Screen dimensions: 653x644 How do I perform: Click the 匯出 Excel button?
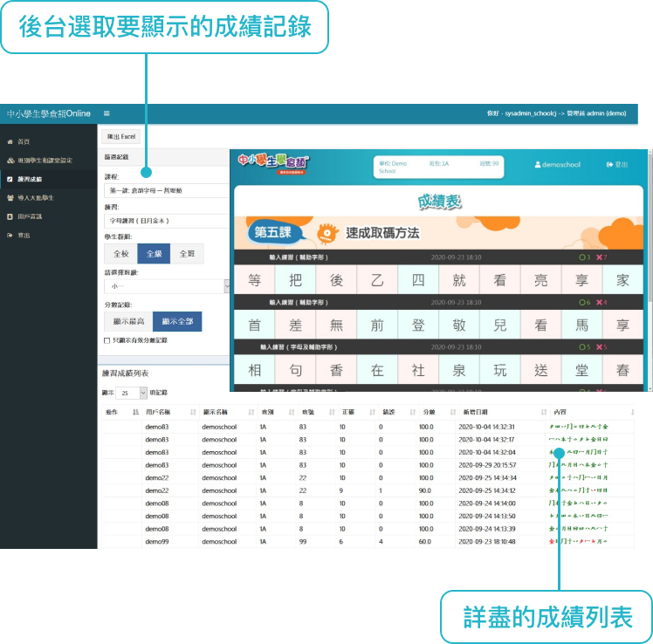121,136
